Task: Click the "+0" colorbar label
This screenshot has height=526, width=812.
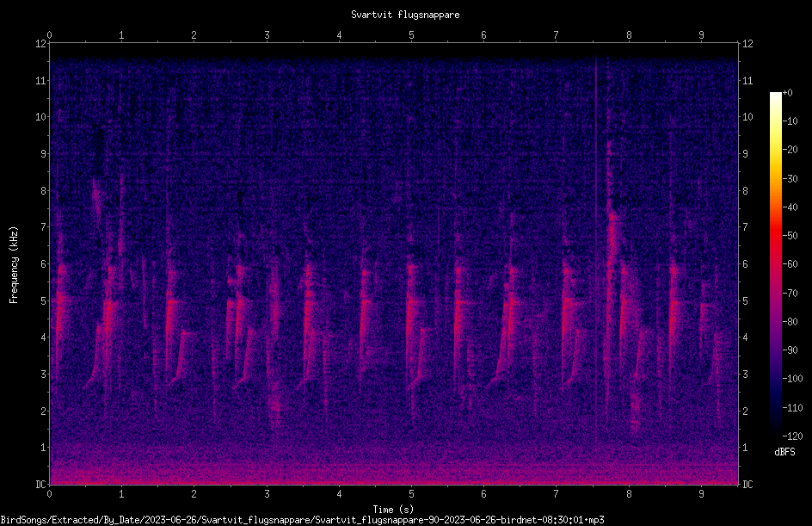Action: click(787, 93)
